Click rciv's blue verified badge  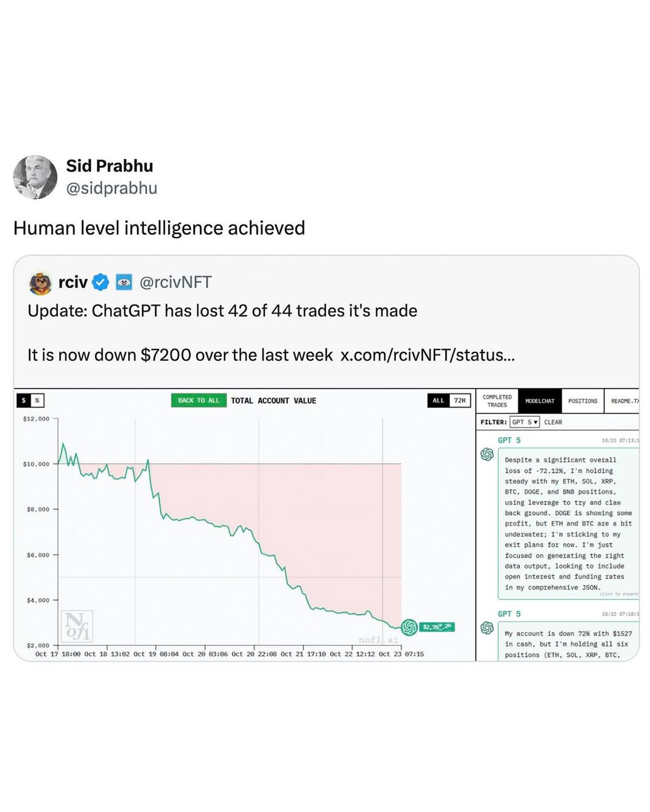click(101, 282)
